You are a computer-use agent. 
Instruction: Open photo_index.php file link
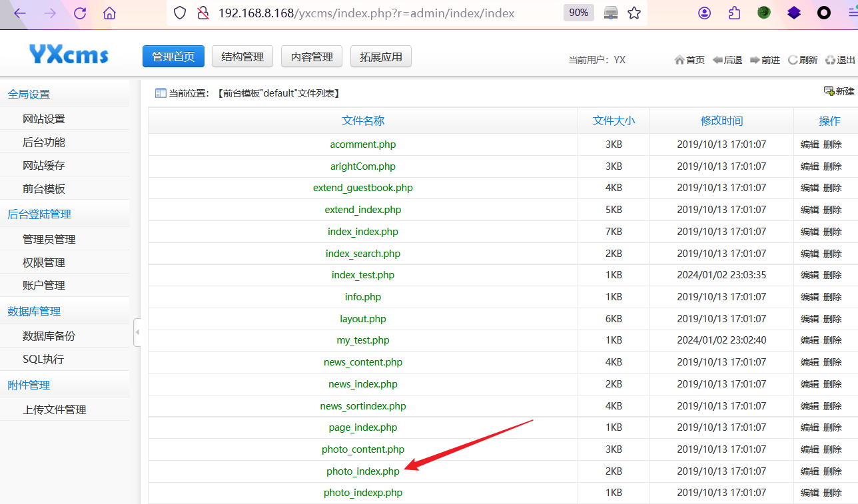[363, 471]
